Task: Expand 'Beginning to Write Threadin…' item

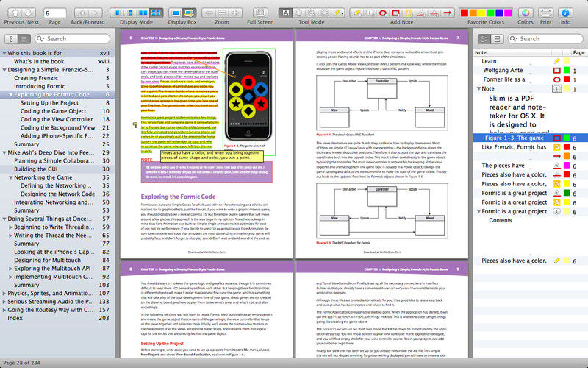Action: point(10,227)
